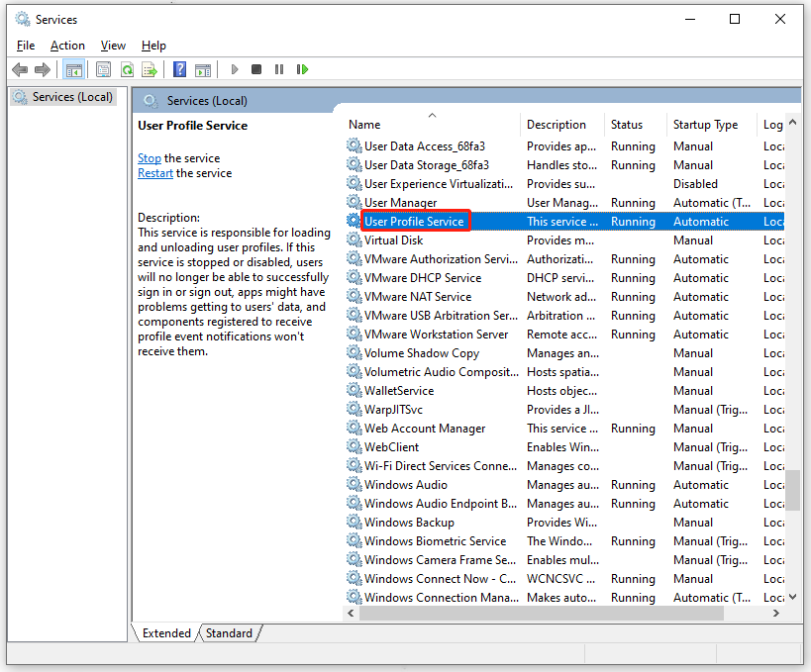Open Help using the blue question mark icon

coord(179,69)
